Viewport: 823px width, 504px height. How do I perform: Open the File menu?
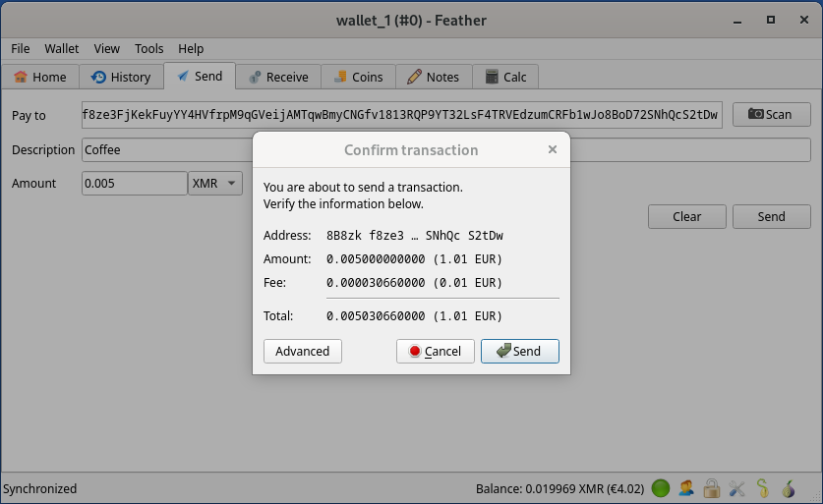coord(21,48)
